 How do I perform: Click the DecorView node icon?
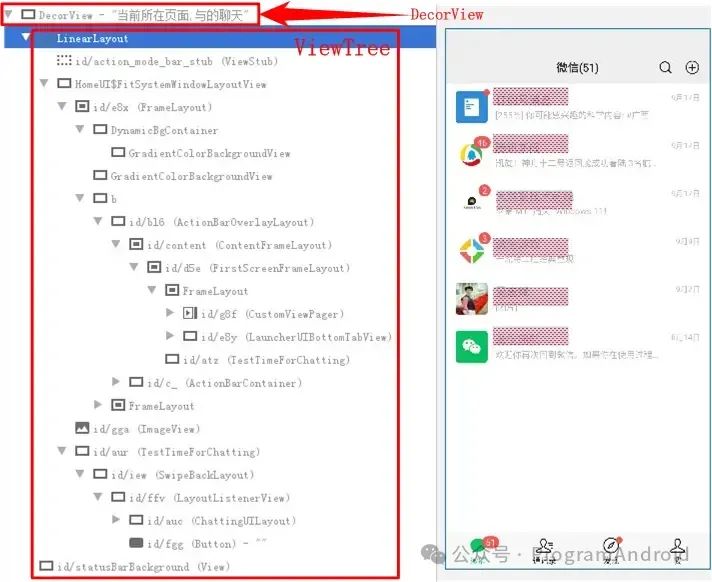tap(28, 15)
